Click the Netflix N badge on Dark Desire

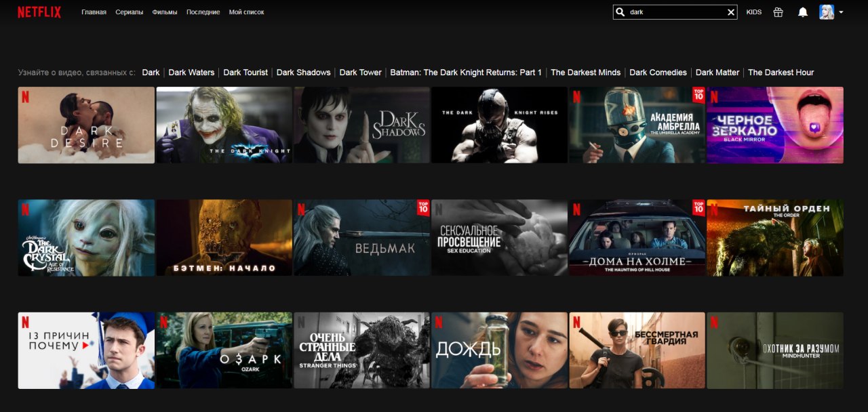coord(26,97)
